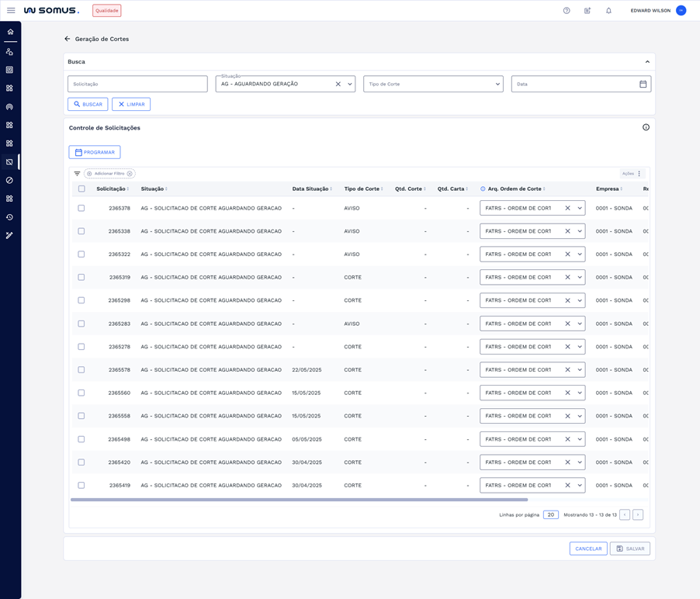The width and height of the screenshot is (700, 599).
Task: Click the horizontal scrollbar under the table
Action: 299,500
